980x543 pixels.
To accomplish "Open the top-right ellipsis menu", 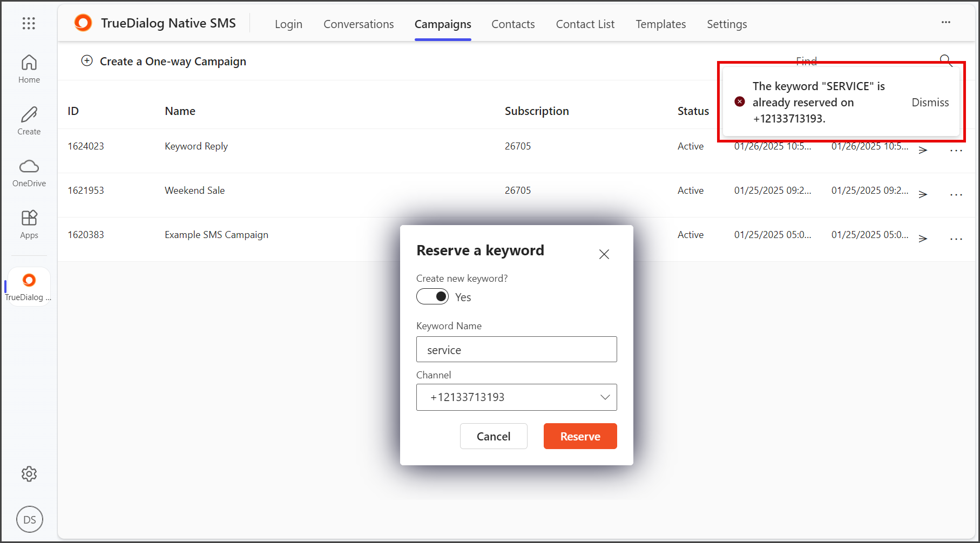I will [x=946, y=22].
